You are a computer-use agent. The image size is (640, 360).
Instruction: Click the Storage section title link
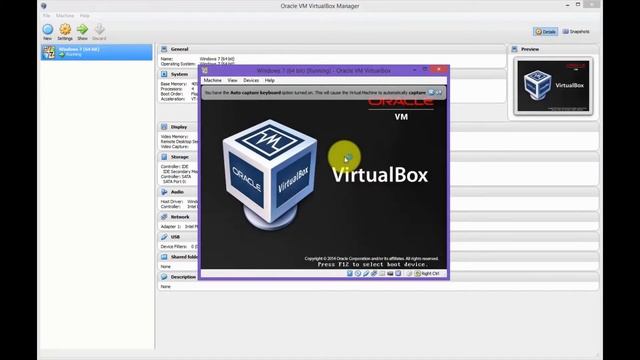coord(180,157)
